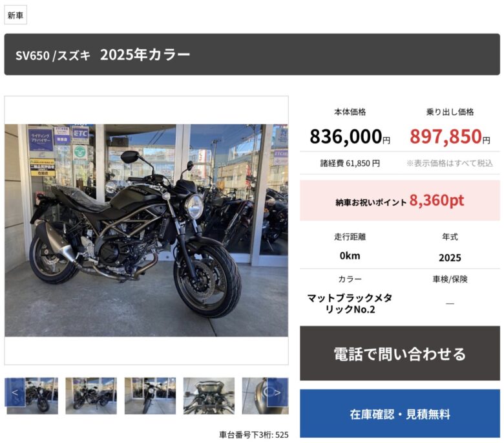Click the 年式 2025 value
The height and width of the screenshot is (443, 504).
click(450, 257)
